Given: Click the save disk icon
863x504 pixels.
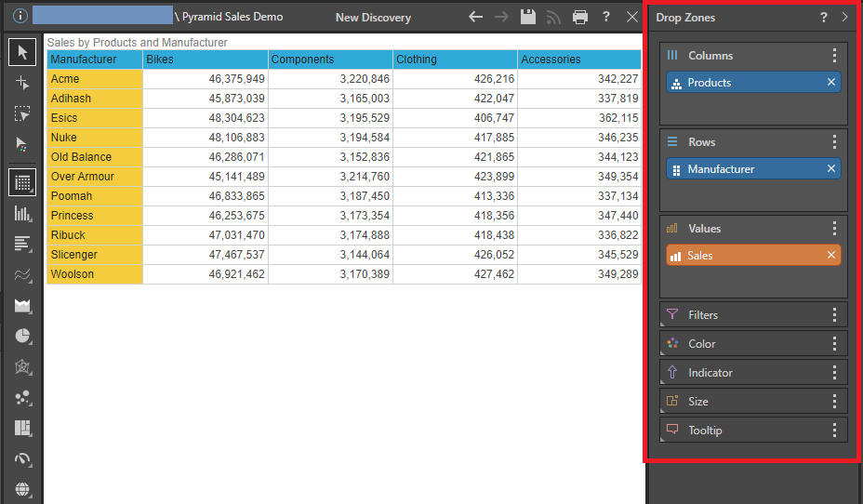Looking at the screenshot, I should [x=528, y=17].
